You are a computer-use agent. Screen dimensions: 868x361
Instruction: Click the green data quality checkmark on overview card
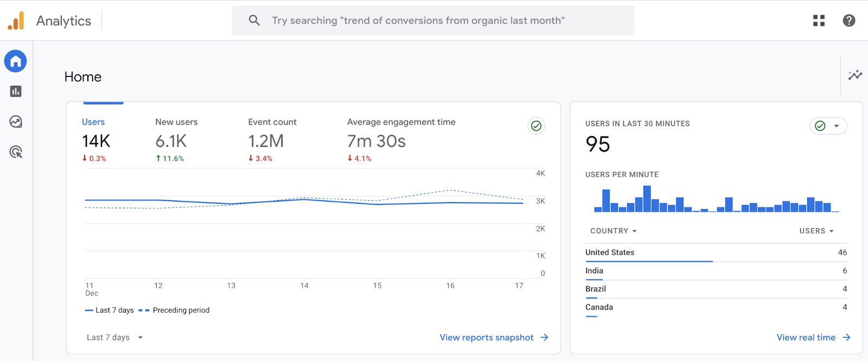coord(536,126)
